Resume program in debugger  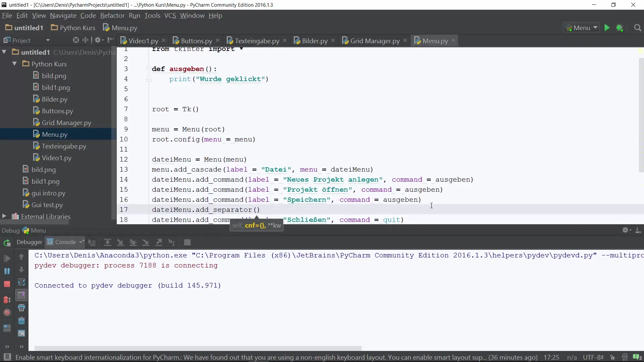[x=7, y=258]
